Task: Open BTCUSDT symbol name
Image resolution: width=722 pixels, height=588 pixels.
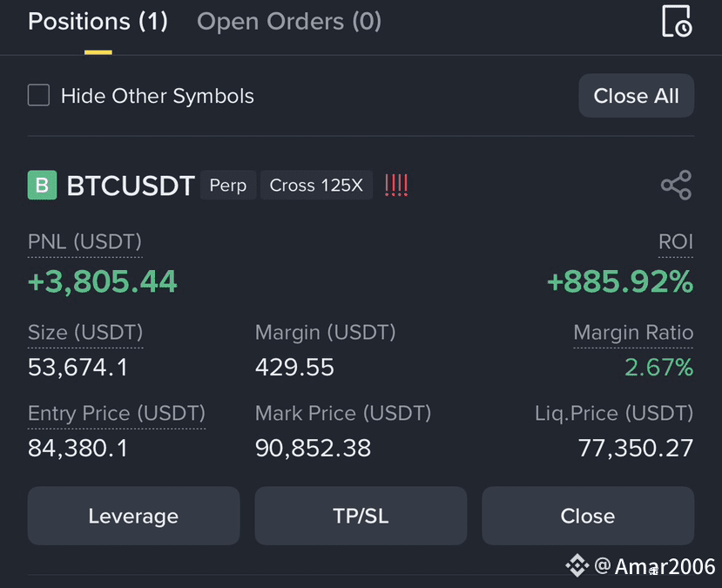Action: (x=131, y=186)
